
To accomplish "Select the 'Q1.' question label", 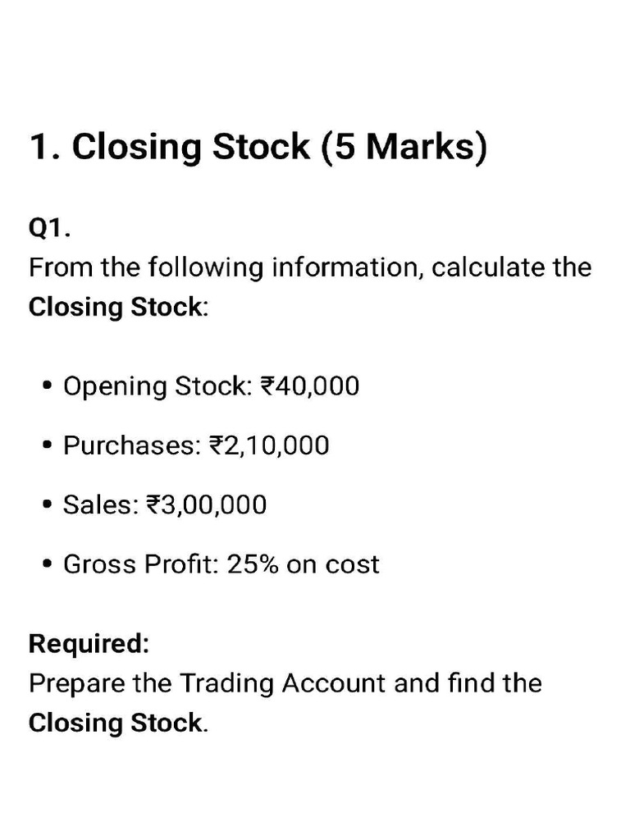I will (x=49, y=228).
